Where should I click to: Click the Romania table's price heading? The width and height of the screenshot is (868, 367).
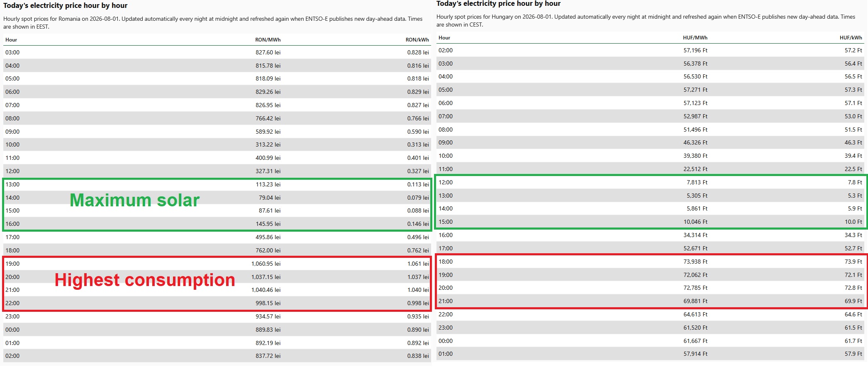(x=66, y=5)
